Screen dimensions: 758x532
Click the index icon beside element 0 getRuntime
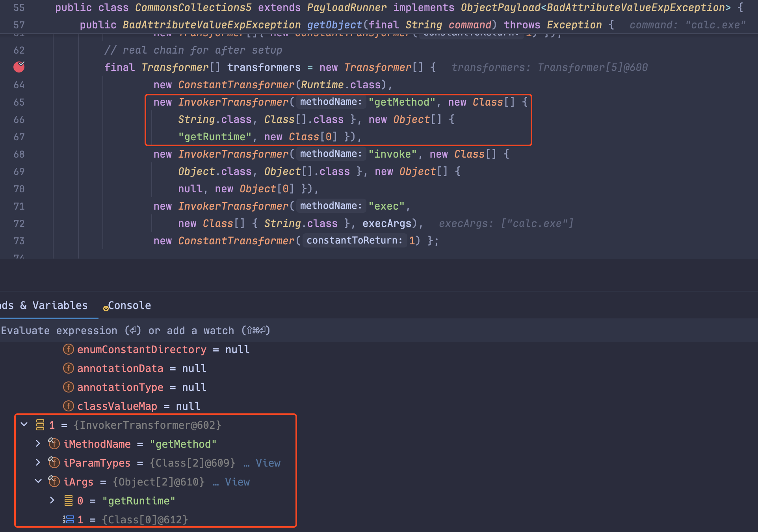pos(68,500)
